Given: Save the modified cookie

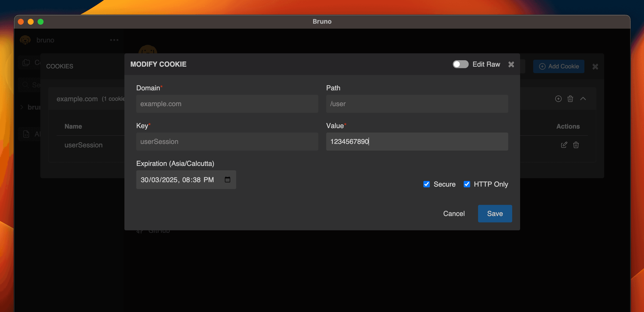Looking at the screenshot, I should 495,214.
